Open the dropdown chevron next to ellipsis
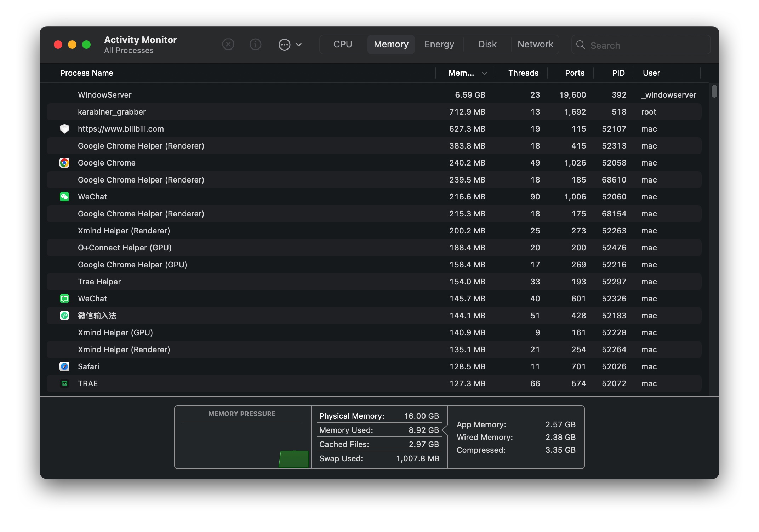Image resolution: width=759 pixels, height=532 pixels. coord(299,45)
